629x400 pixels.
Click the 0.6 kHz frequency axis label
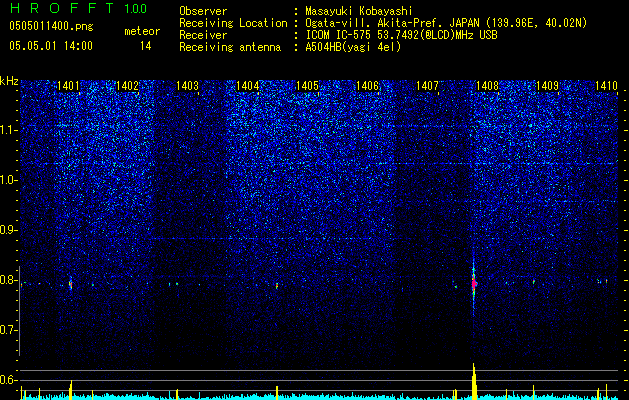click(x=9, y=380)
